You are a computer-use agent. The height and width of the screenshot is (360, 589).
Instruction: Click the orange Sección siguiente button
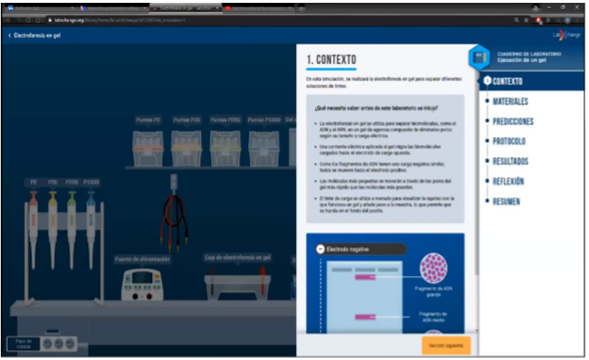click(446, 345)
